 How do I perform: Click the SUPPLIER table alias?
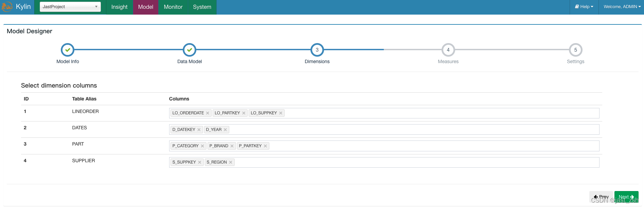click(84, 161)
